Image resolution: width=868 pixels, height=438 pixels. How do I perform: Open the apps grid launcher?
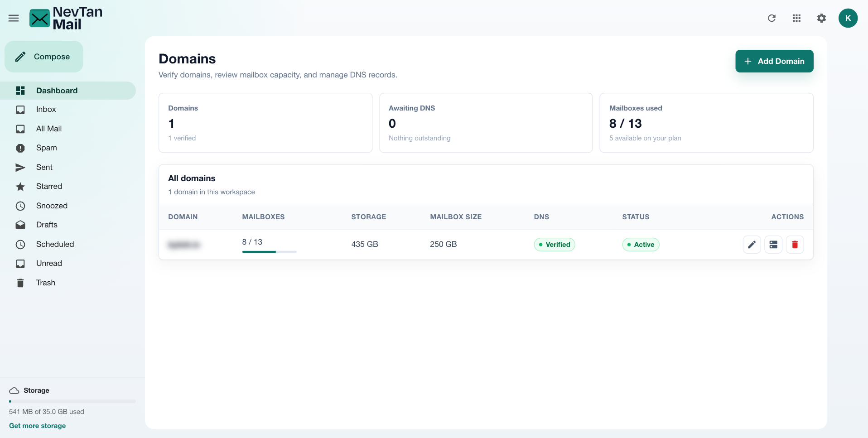pos(796,18)
